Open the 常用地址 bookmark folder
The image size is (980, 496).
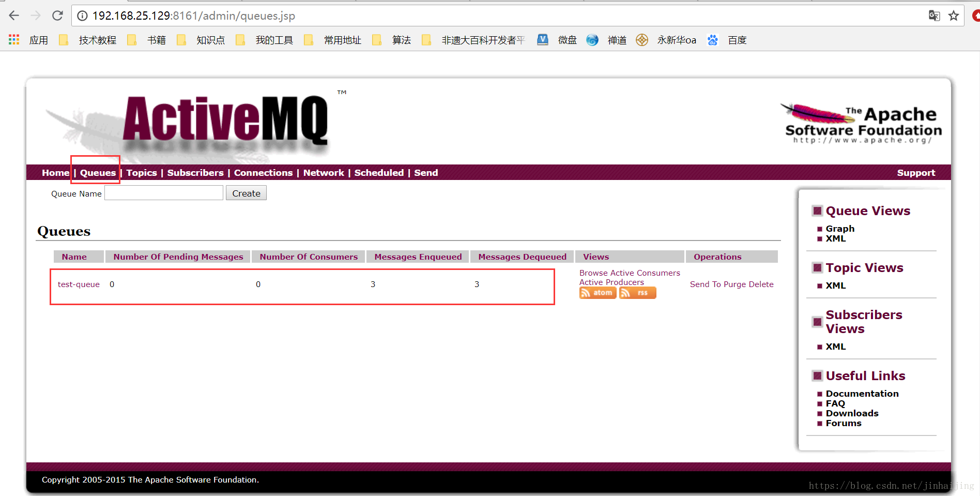pyautogui.click(x=332, y=40)
